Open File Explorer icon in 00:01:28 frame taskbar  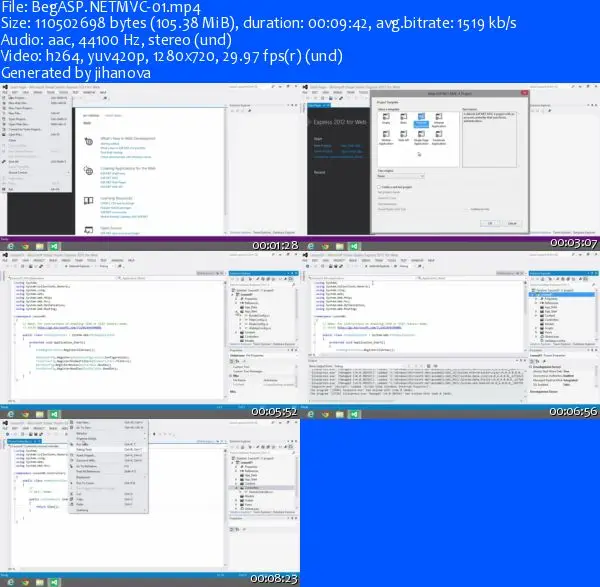point(40,246)
